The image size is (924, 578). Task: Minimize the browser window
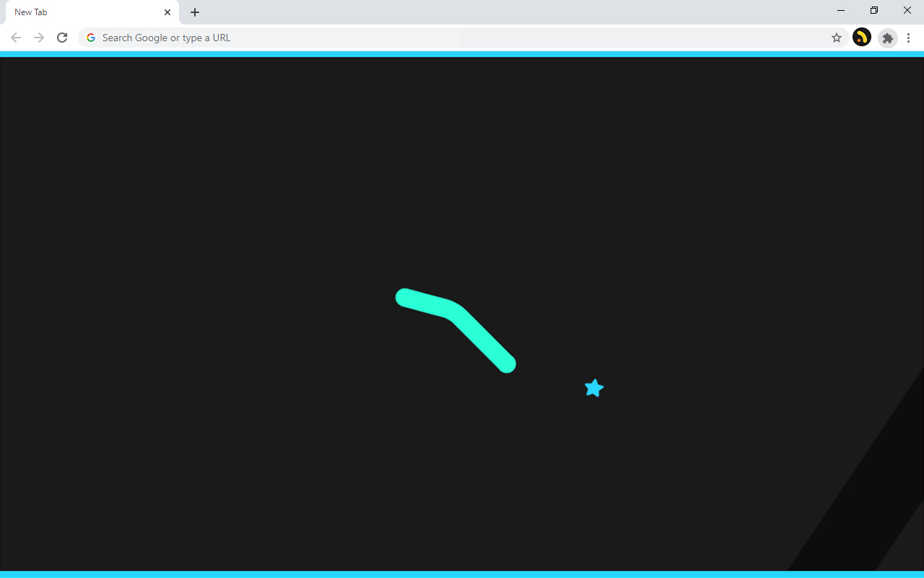coord(840,11)
